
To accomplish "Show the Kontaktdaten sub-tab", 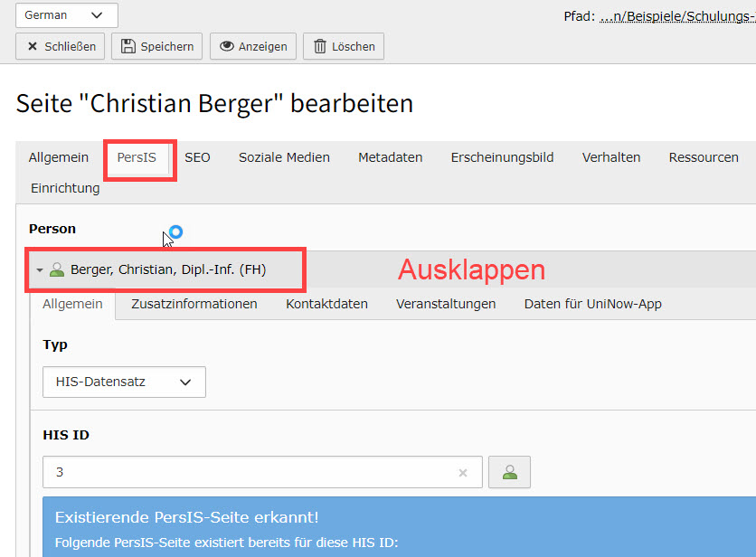I will click(326, 304).
